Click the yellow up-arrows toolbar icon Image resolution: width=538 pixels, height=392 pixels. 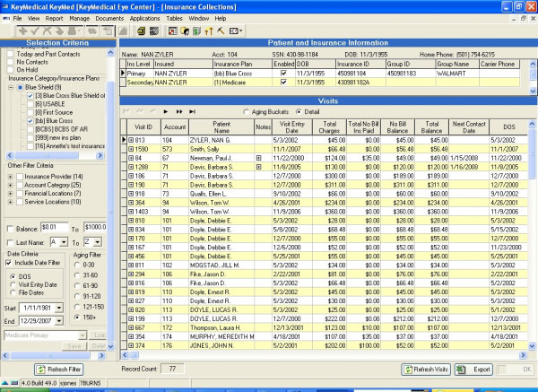(x=209, y=31)
